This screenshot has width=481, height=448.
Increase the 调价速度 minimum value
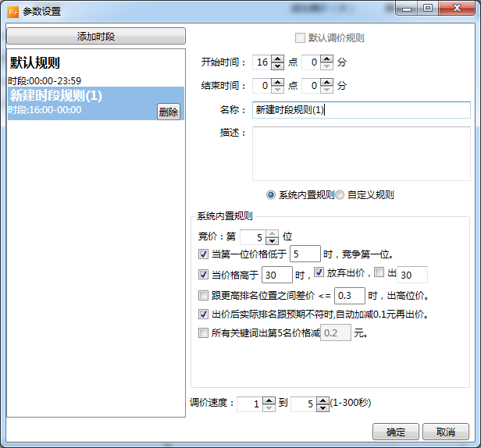[x=269, y=400]
